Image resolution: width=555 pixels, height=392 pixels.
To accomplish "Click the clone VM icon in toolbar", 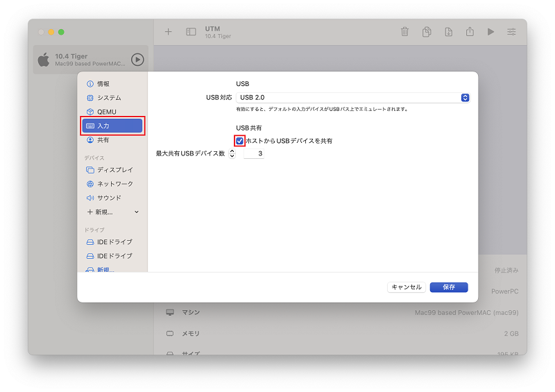I will pos(427,32).
